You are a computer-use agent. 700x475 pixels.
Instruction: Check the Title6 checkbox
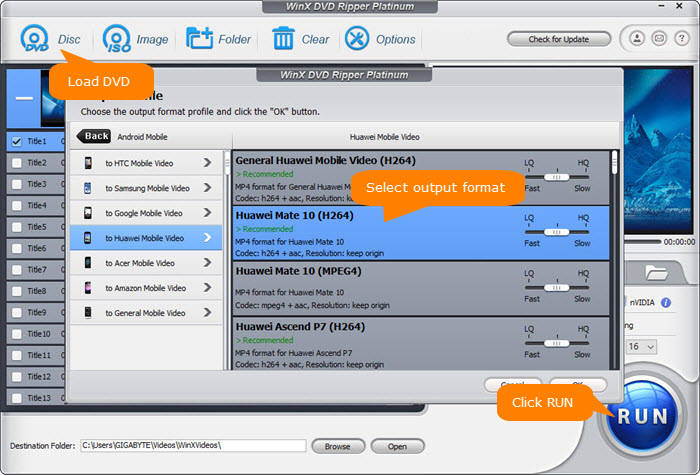click(17, 248)
